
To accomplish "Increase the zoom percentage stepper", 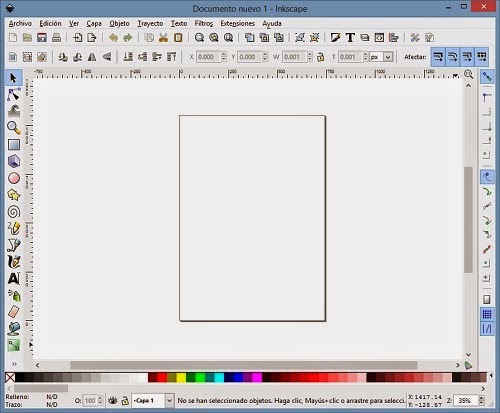I will pyautogui.click(x=481, y=398).
